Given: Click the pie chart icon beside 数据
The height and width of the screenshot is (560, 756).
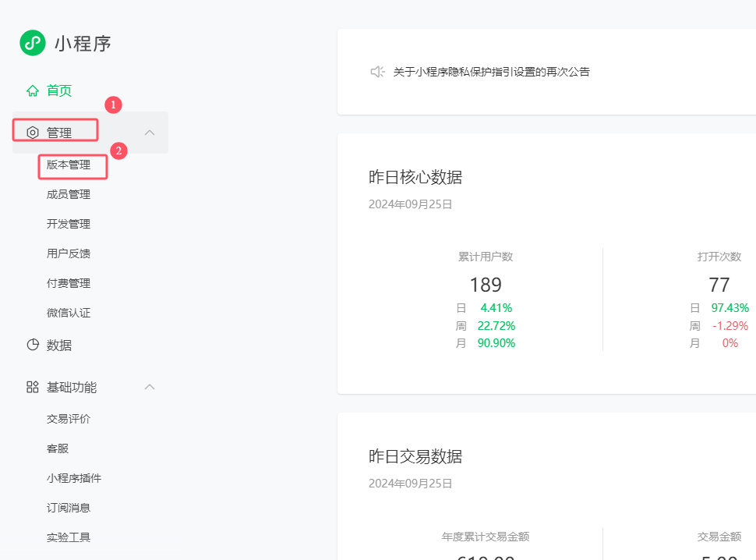Looking at the screenshot, I should (x=33, y=345).
